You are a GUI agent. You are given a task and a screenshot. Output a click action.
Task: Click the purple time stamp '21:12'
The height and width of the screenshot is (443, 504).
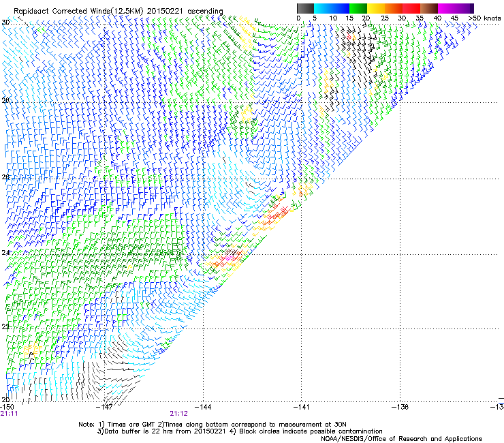click(178, 414)
